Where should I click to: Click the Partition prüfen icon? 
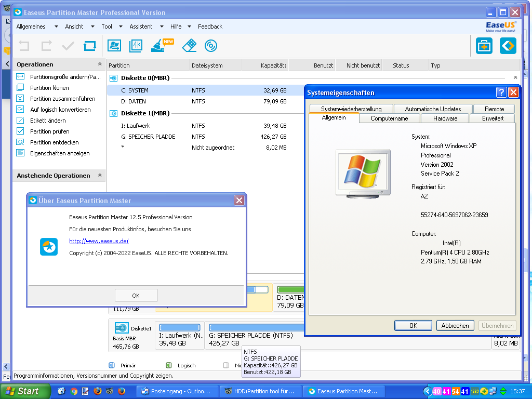pyautogui.click(x=20, y=131)
